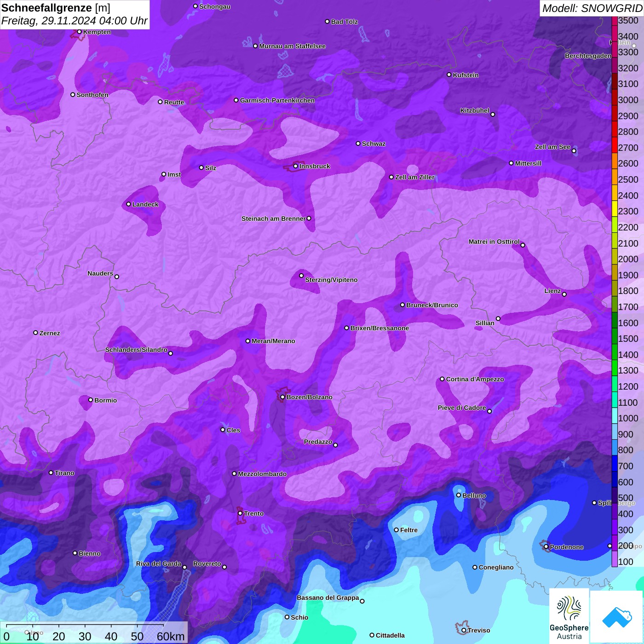Viewport: 644px width, 644px height.
Task: Select the 'Sillian' map label
Action: tap(485, 323)
